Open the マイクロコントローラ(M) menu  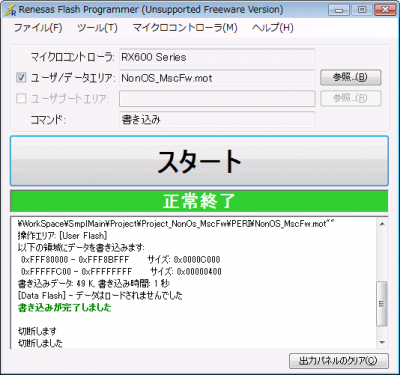[x=185, y=27]
